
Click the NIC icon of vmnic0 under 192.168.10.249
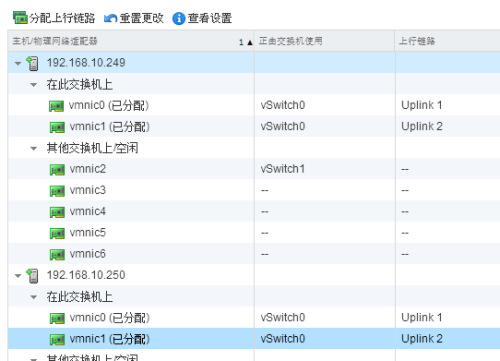pos(57,106)
